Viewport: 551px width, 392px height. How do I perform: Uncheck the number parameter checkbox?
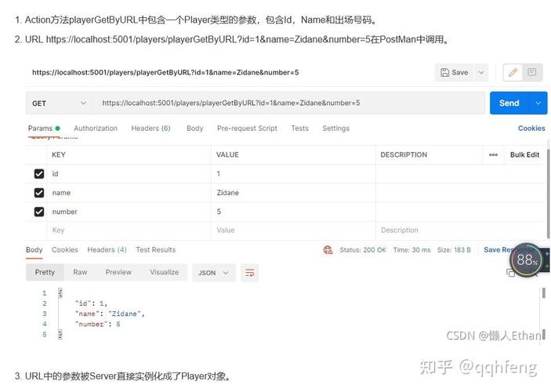(x=39, y=212)
